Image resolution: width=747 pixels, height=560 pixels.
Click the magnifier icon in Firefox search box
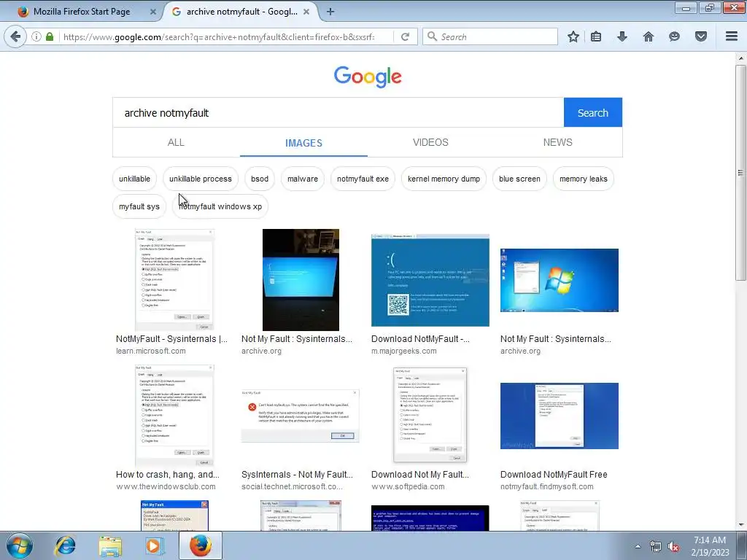[x=432, y=36]
